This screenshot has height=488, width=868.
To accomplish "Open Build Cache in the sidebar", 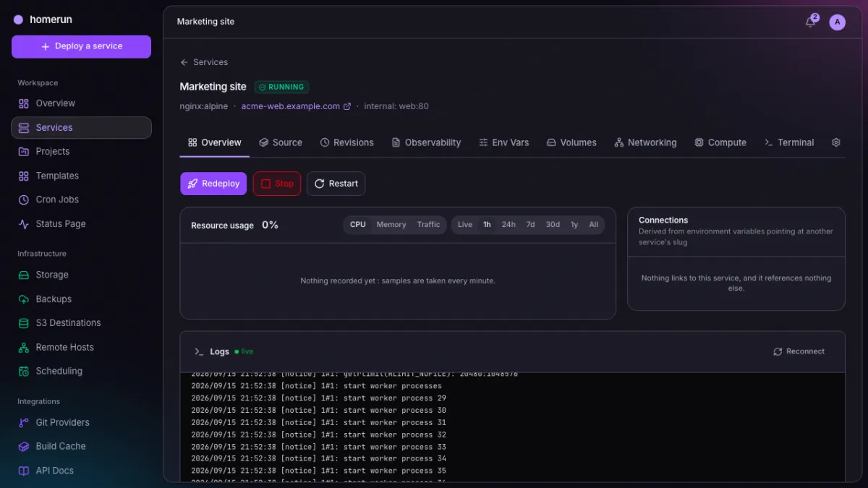I will tap(81, 446).
